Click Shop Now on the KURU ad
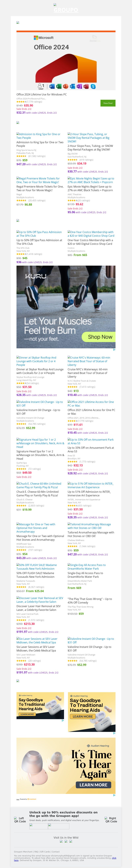 pyautogui.click(x=100, y=337)
